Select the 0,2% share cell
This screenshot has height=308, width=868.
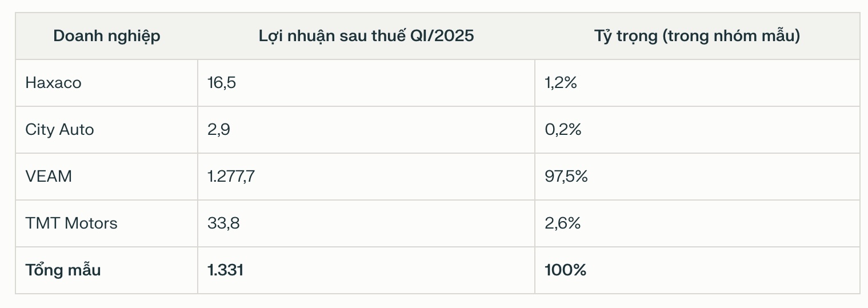tap(563, 130)
